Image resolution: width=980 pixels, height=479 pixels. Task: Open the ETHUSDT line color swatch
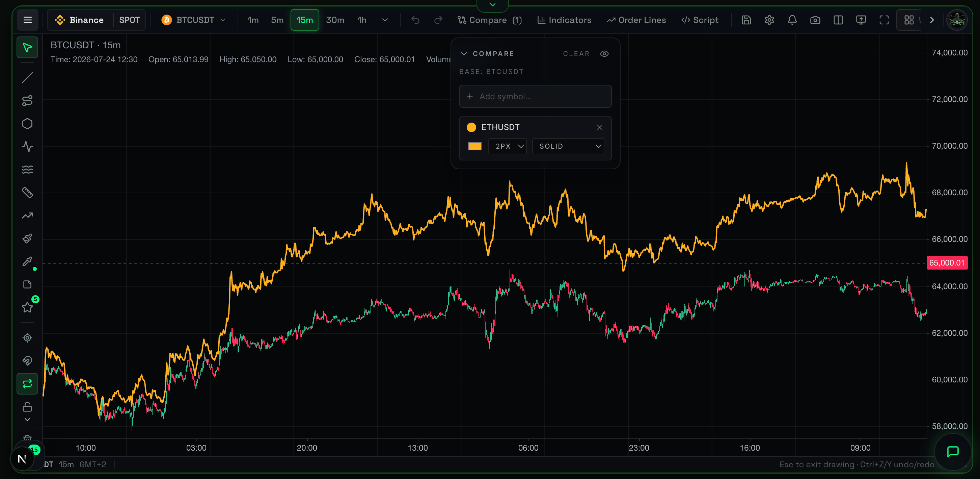(x=474, y=147)
